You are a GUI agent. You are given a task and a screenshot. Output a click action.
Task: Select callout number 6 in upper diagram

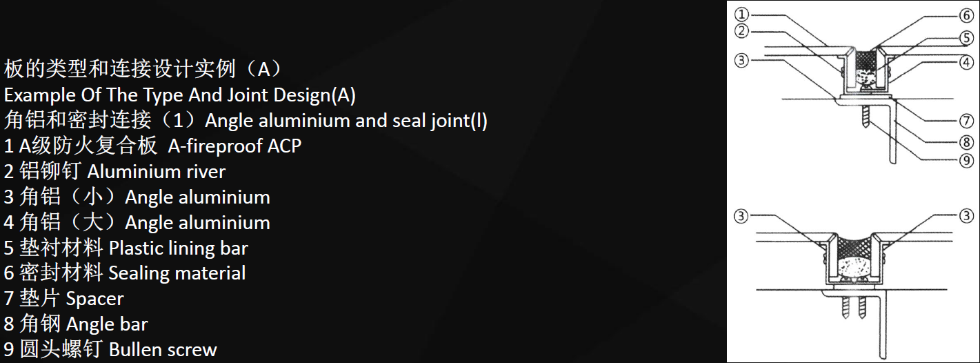pyautogui.click(x=966, y=15)
